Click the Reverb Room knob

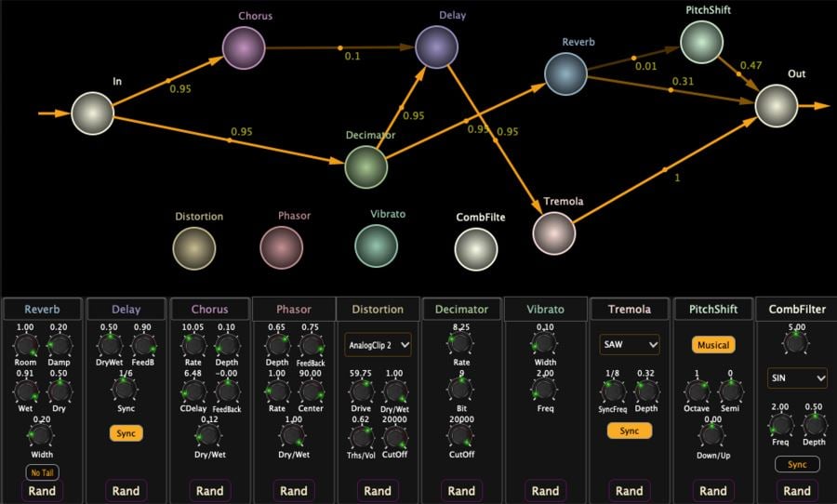(x=26, y=345)
